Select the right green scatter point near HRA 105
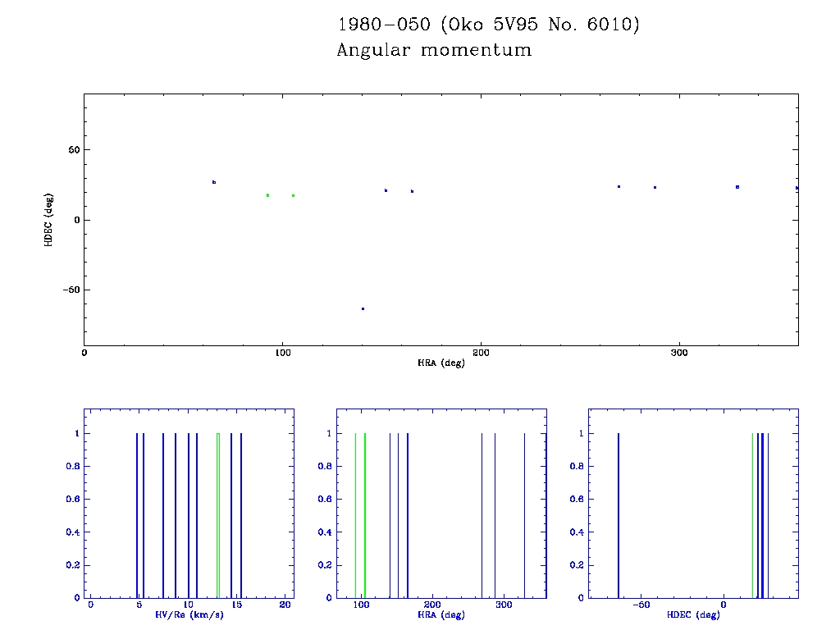The image size is (840, 630). [293, 195]
